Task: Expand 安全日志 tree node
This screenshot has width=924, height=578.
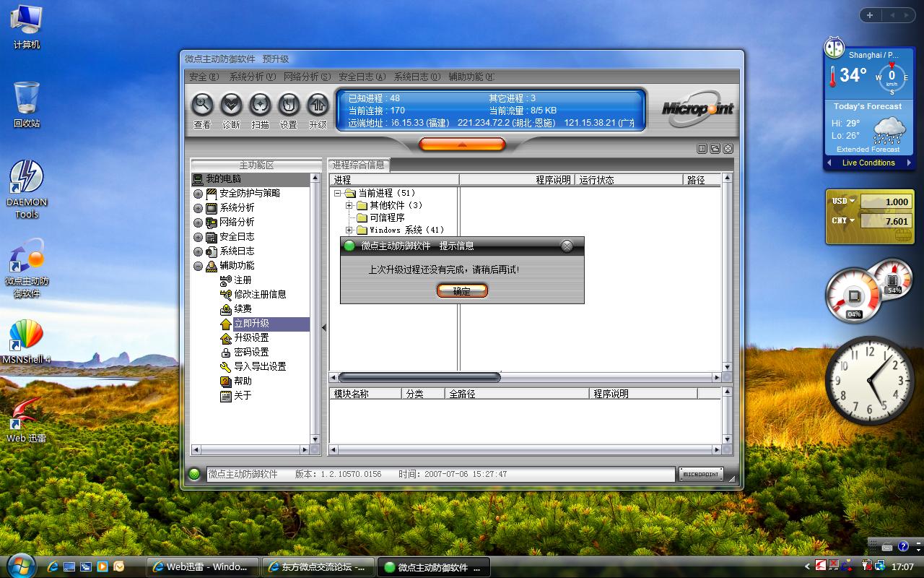Action: pos(198,237)
